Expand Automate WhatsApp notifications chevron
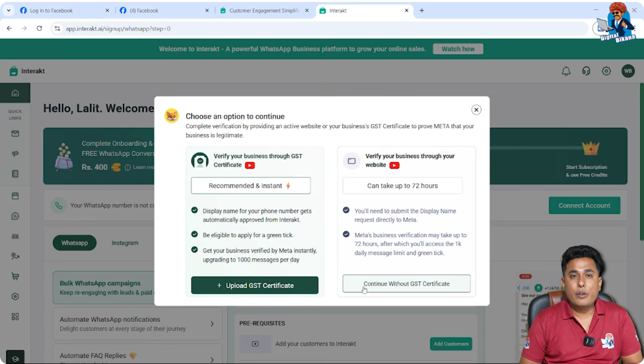The height and width of the screenshot is (364, 644). point(212,324)
